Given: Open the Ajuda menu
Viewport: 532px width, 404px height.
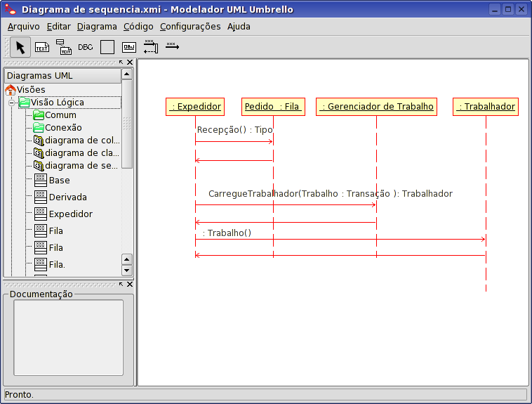Looking at the screenshot, I should pos(239,27).
